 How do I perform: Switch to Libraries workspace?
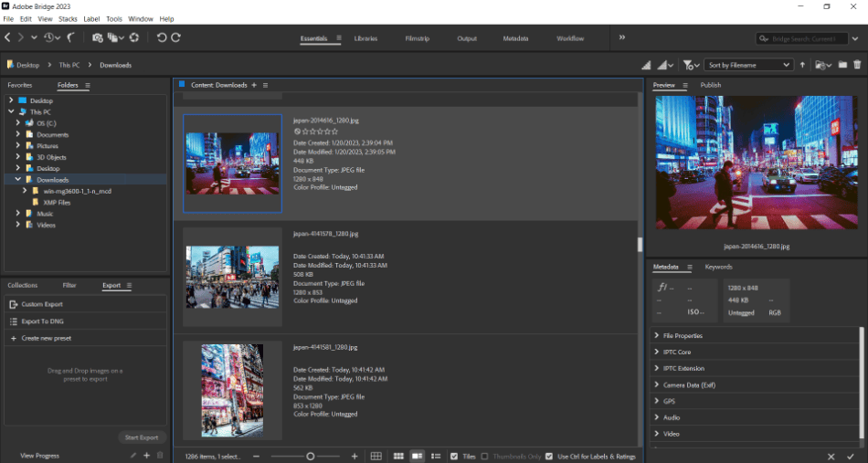pos(365,38)
